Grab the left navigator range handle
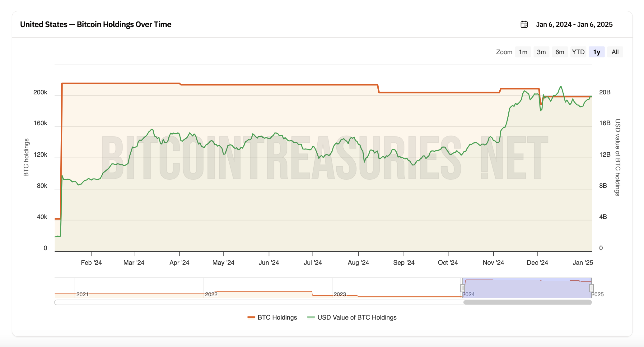 click(462, 288)
